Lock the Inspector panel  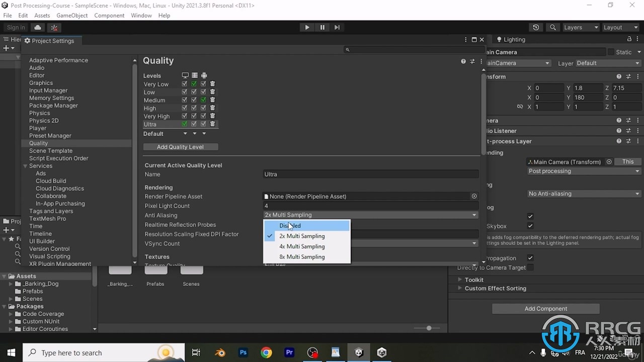(629, 39)
